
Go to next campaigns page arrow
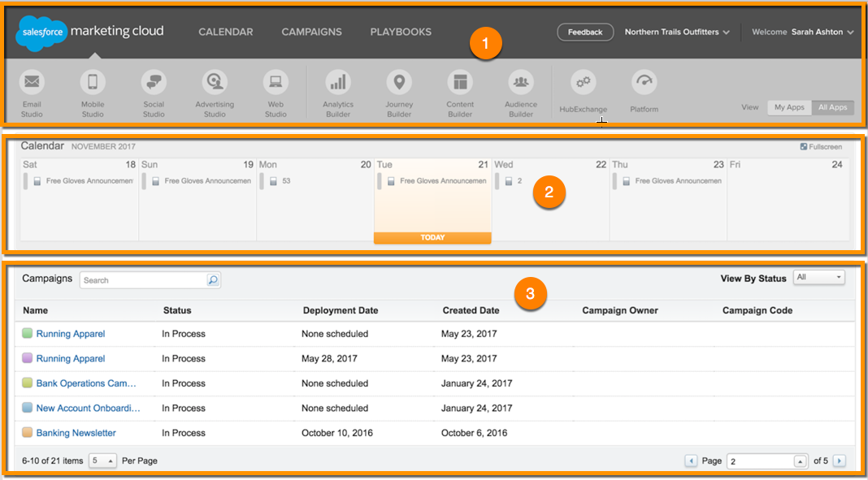[x=840, y=461]
